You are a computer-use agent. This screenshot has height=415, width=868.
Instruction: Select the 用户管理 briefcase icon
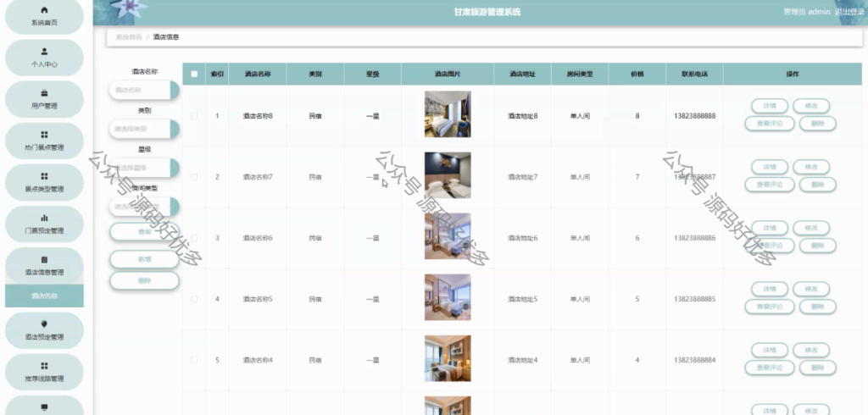(44, 93)
